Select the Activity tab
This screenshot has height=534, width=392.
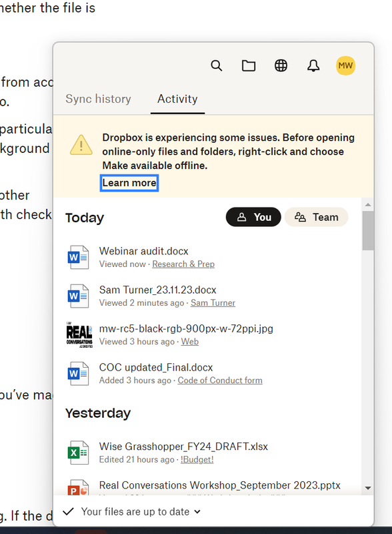(x=177, y=98)
